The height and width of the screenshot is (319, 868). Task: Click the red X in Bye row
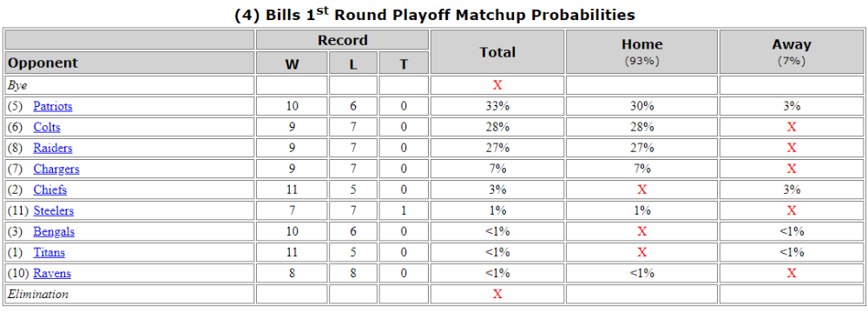(x=497, y=85)
